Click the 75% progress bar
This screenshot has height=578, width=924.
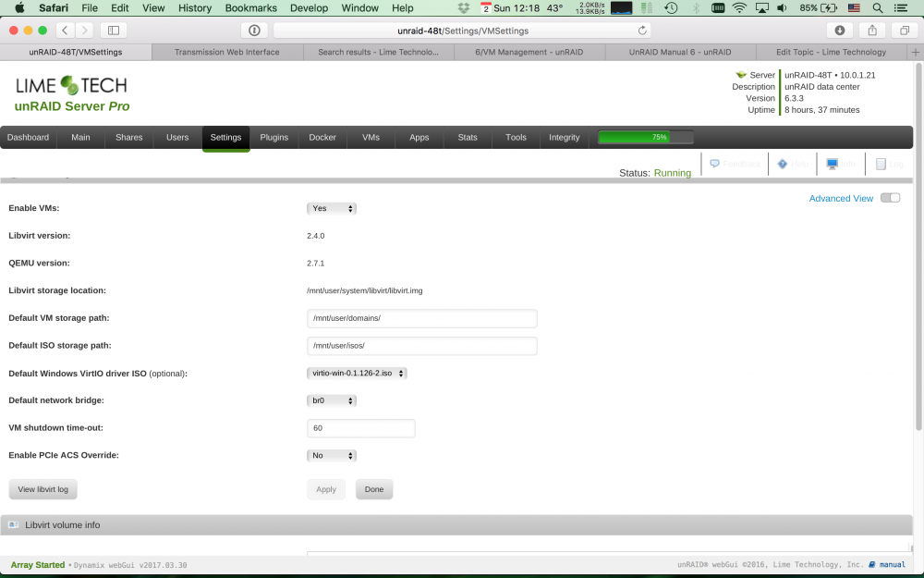pos(645,137)
